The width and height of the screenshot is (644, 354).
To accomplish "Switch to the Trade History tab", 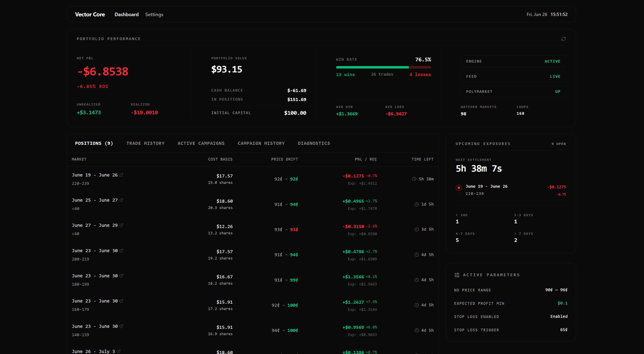I will (145, 143).
